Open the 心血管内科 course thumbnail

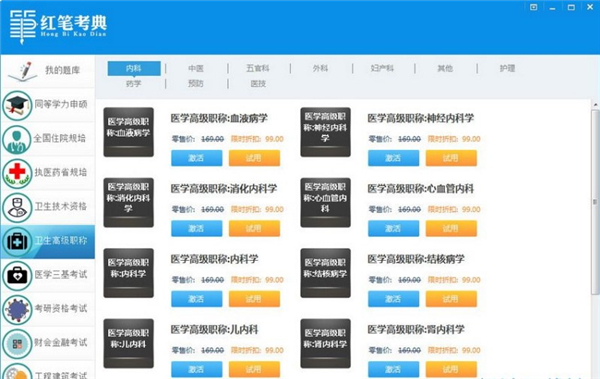click(325, 203)
